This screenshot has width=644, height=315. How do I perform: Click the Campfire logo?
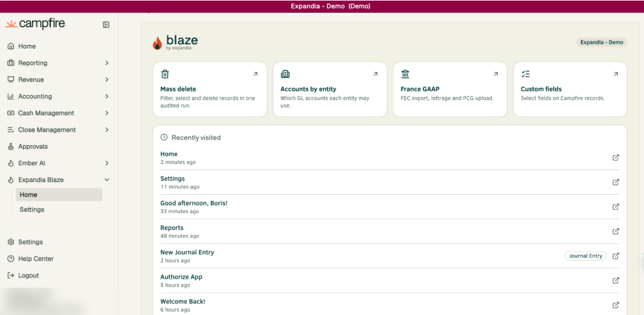35,24
